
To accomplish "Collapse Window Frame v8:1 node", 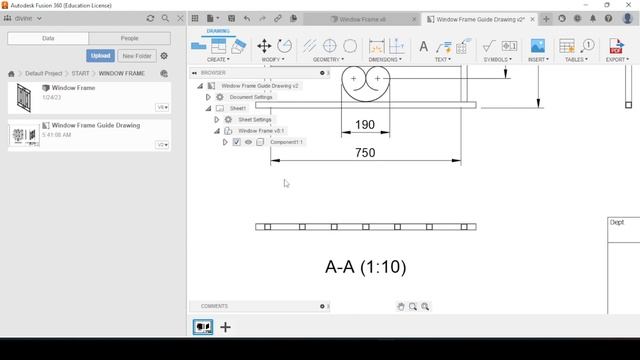I will coord(217,131).
